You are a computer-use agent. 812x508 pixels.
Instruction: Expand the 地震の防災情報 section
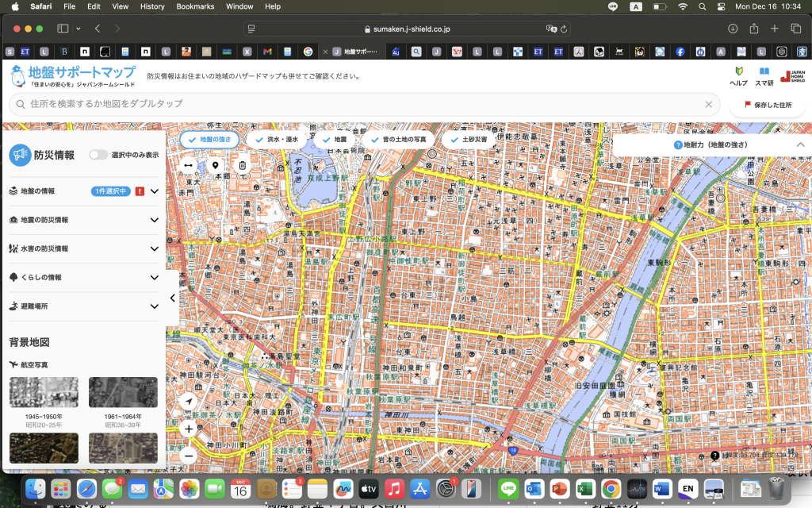click(155, 220)
